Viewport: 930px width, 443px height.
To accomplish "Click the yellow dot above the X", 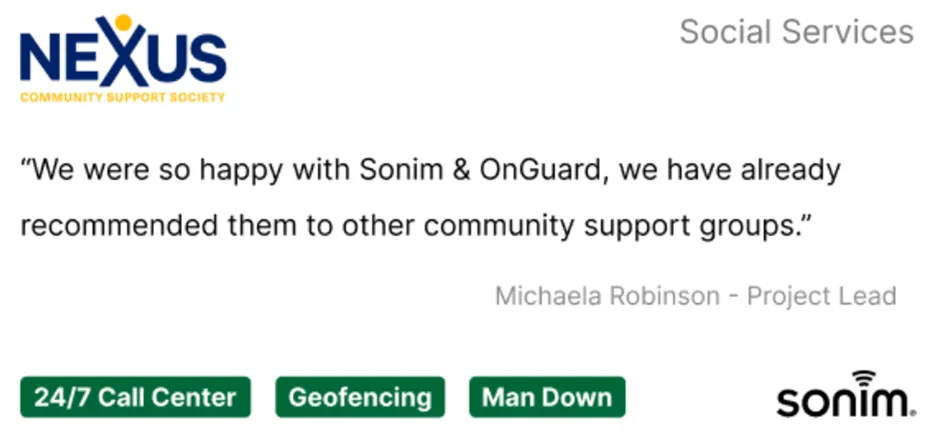I will point(123,22).
